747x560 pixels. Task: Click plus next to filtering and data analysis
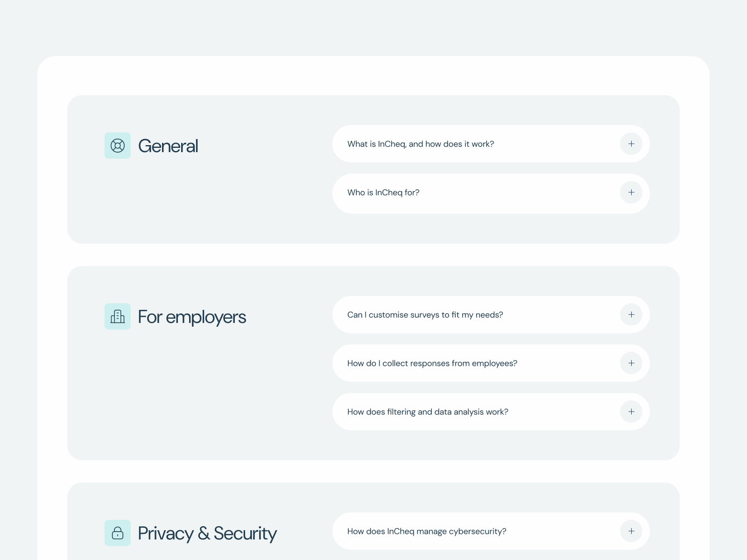click(x=631, y=412)
